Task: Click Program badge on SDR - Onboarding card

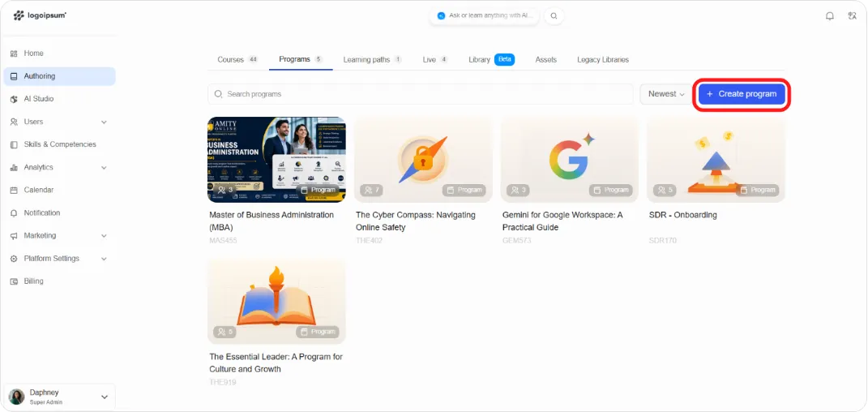Action: pyautogui.click(x=758, y=190)
